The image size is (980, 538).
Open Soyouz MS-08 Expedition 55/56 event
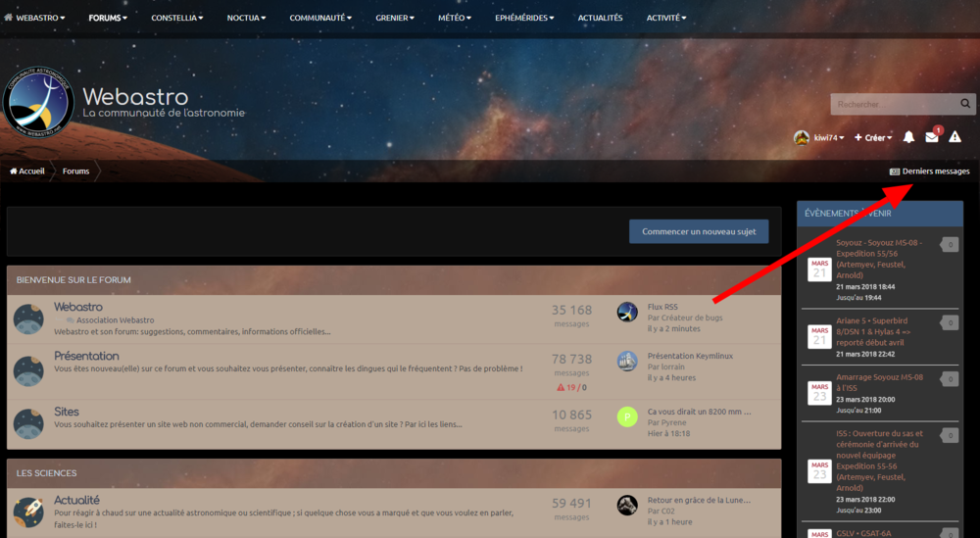tap(879, 259)
